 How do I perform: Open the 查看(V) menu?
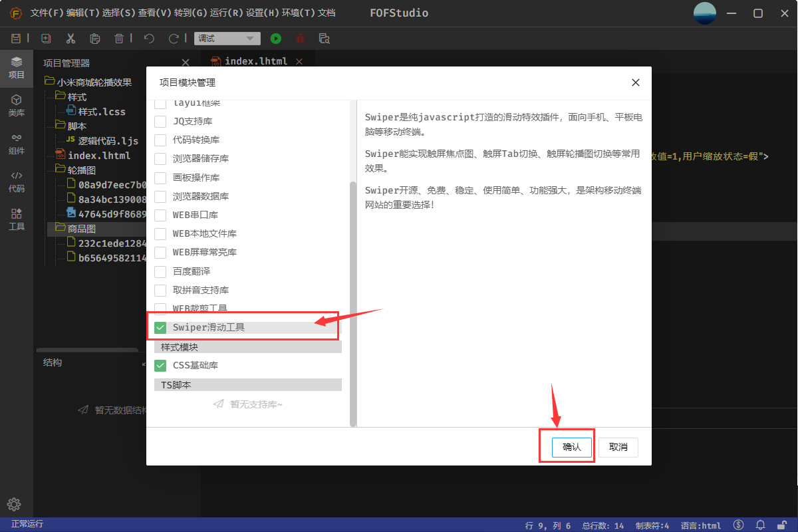[x=155, y=13]
